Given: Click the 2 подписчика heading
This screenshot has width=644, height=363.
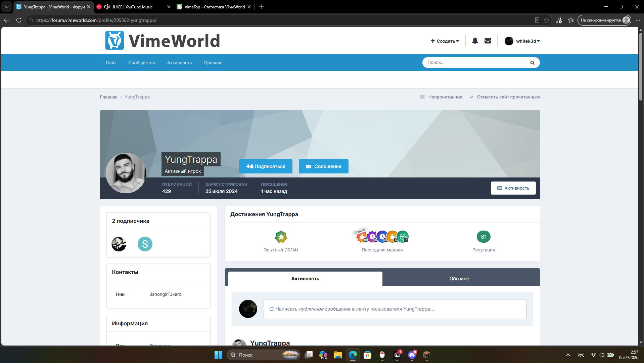Looking at the screenshot, I should 131,221.
